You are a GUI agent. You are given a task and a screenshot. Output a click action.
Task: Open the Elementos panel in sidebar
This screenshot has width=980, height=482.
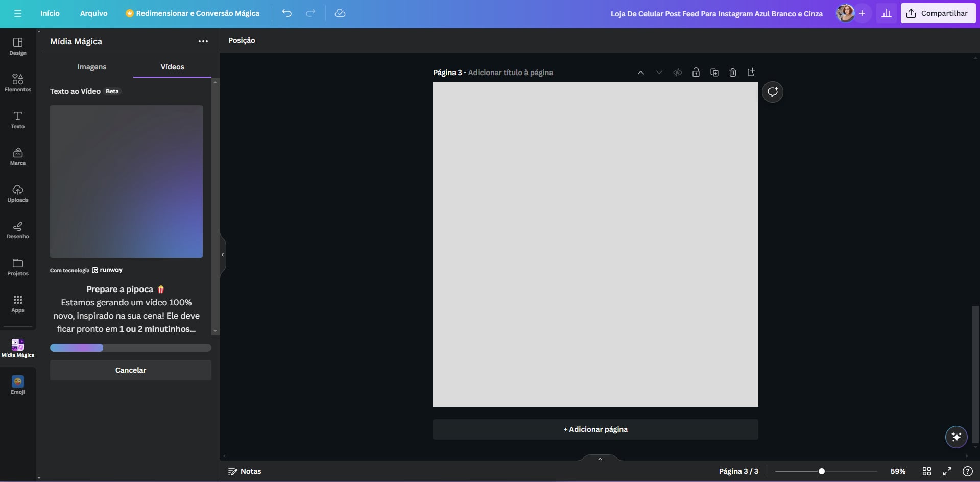click(x=18, y=83)
